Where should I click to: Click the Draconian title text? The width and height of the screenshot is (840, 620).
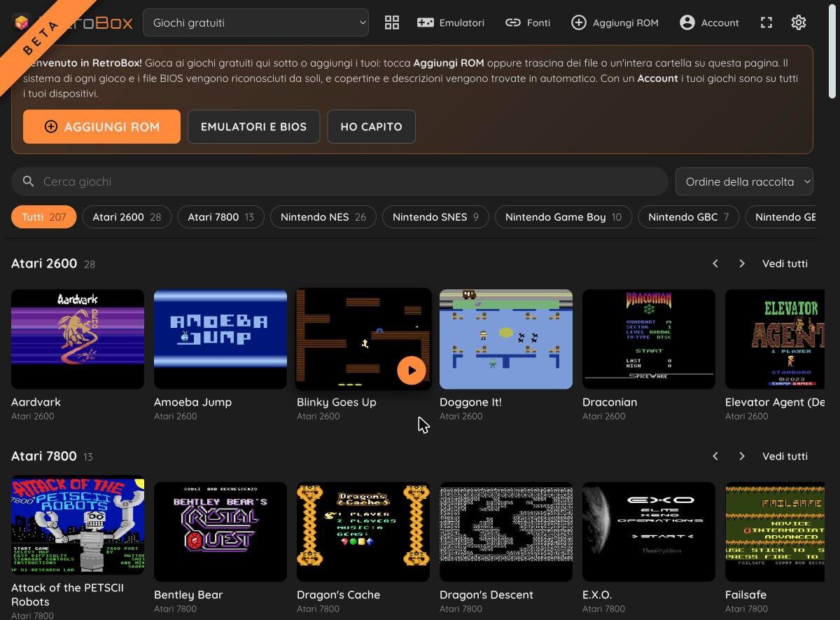point(610,402)
